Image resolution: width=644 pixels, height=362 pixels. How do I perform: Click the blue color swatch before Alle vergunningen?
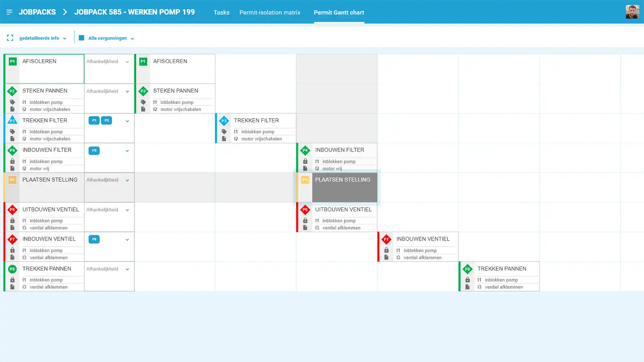coord(82,38)
